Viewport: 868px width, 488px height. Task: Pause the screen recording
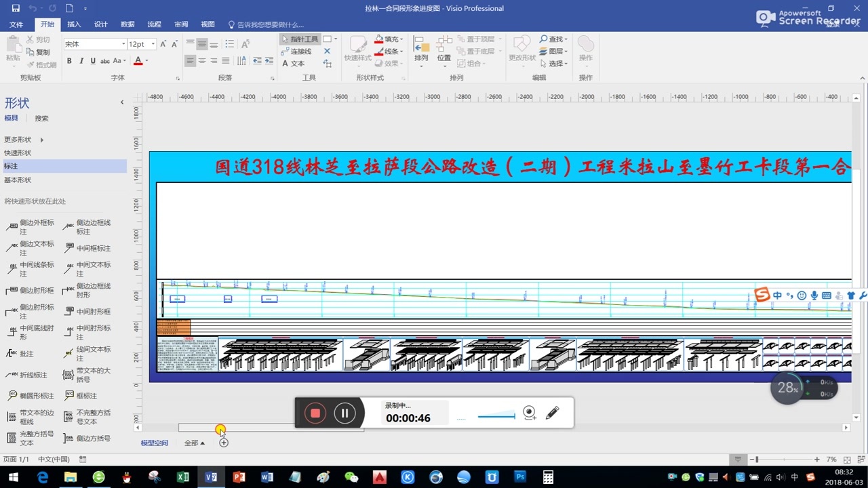click(344, 413)
